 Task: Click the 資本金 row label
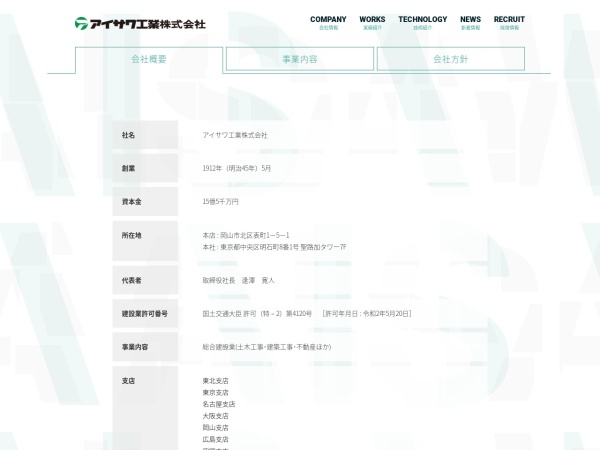pos(131,202)
